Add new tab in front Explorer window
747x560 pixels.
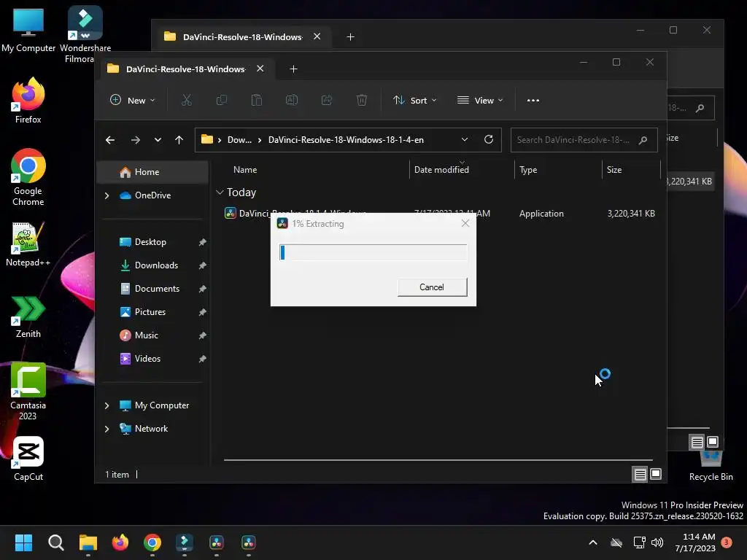click(293, 69)
